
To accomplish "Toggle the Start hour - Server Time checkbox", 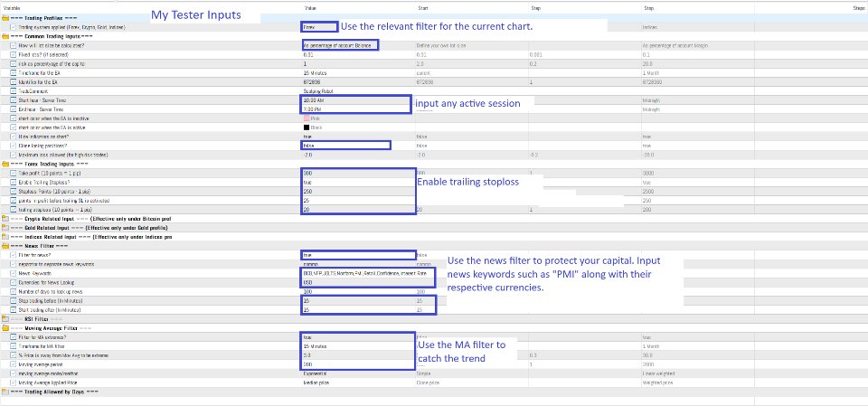I will (12, 99).
